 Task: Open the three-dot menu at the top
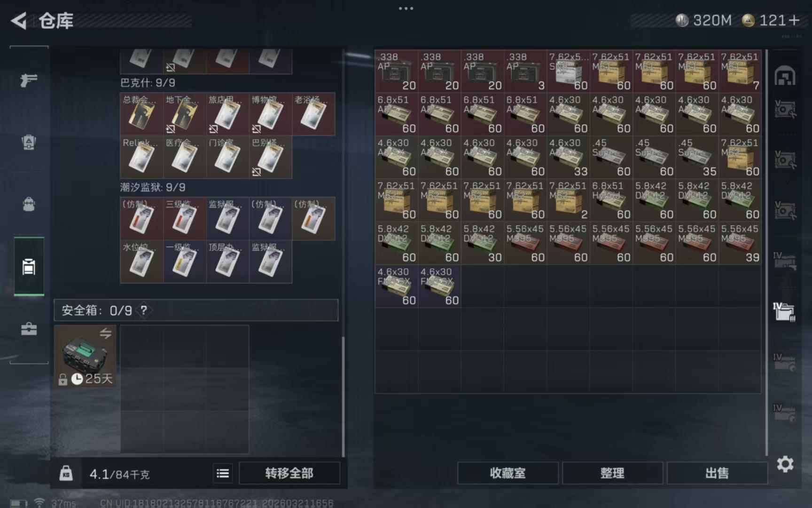(x=406, y=8)
